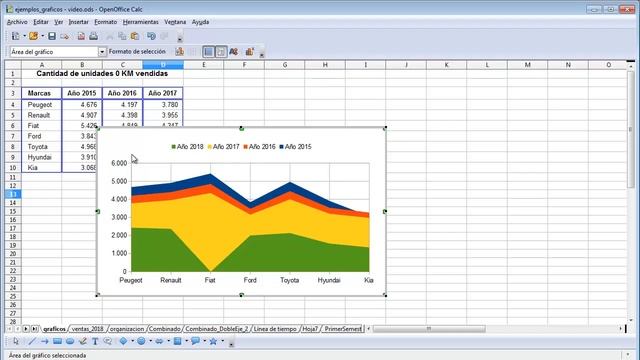Click the Print icon

93,36
